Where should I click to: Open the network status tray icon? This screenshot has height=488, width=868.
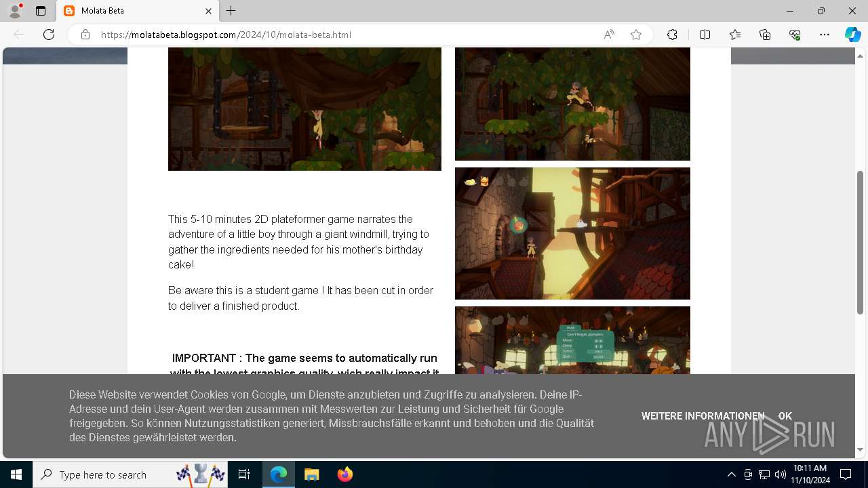click(x=764, y=474)
